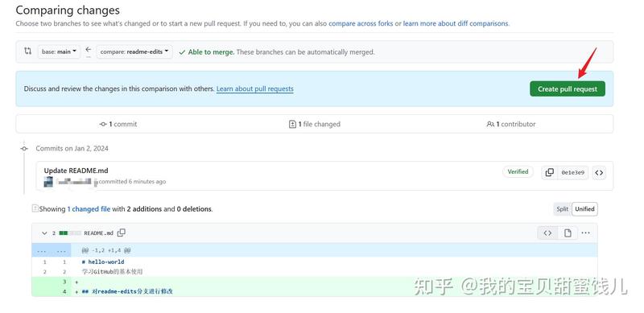Open the Update README.md commit title
644x313 pixels.
[x=76, y=171]
